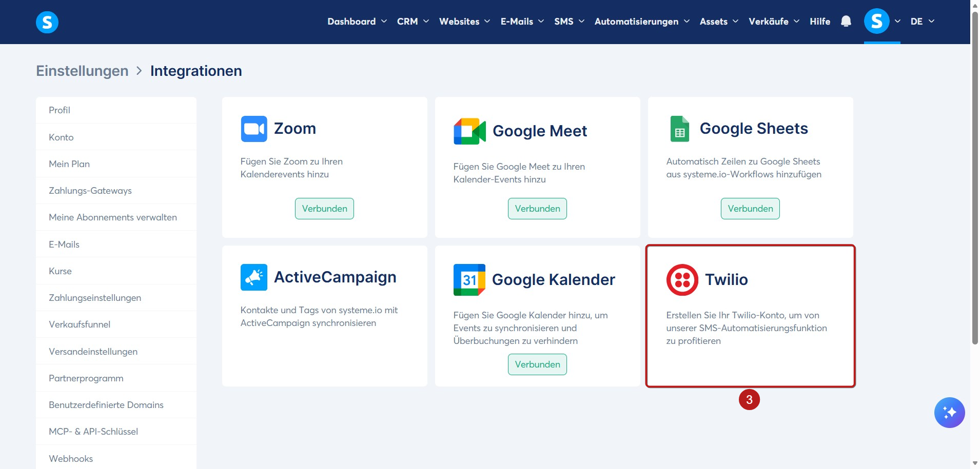Viewport: 980px width, 469px height.
Task: Open Konto settings in sidebar
Action: 116,137
